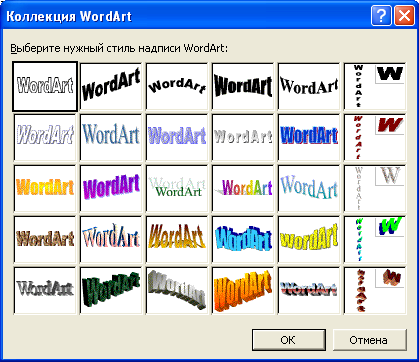Viewport: 419px width, 362px height.
Task: Select the outlined white WordArt style
Action: click(x=45, y=86)
